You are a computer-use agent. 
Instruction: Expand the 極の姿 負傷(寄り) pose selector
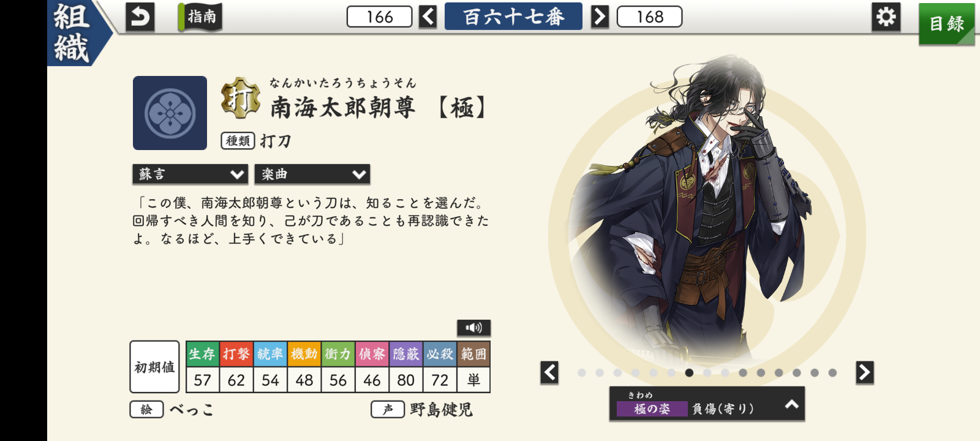click(x=707, y=404)
